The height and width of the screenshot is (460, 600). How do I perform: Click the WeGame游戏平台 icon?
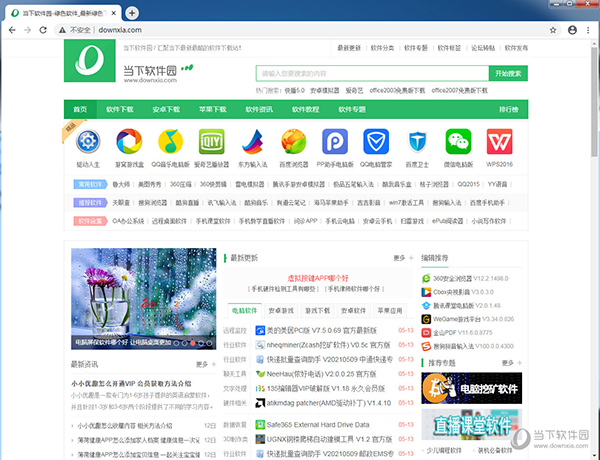426,319
